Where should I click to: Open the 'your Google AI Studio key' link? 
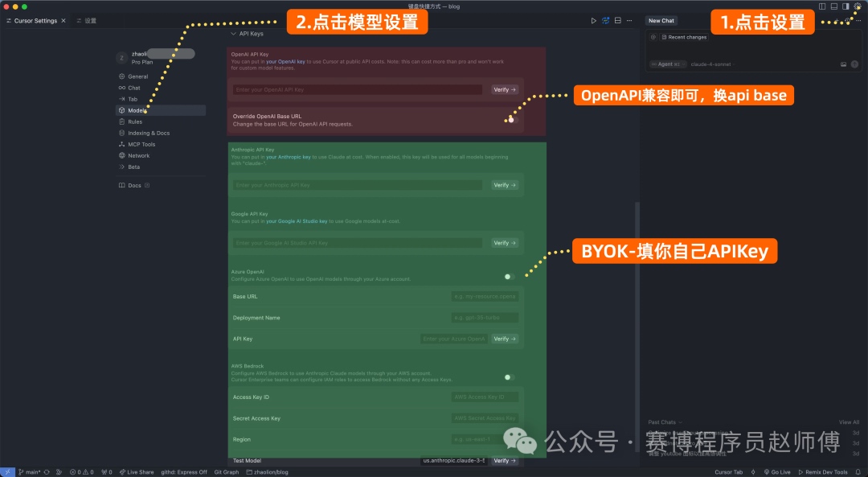[297, 221]
